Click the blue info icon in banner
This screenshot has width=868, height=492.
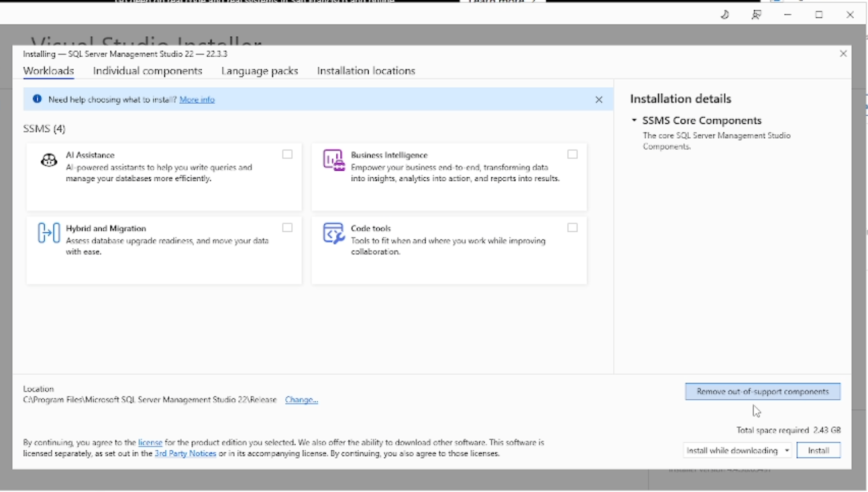click(37, 99)
